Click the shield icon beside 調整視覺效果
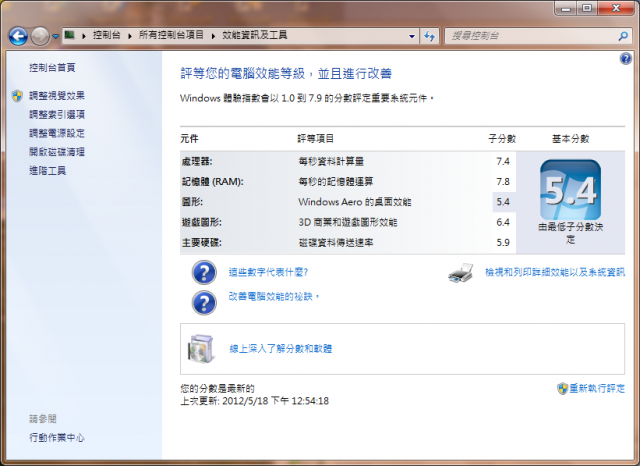 tap(17, 96)
